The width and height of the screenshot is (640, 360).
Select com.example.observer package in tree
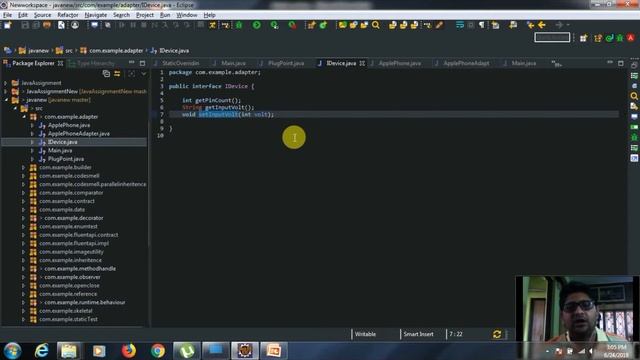point(72,277)
